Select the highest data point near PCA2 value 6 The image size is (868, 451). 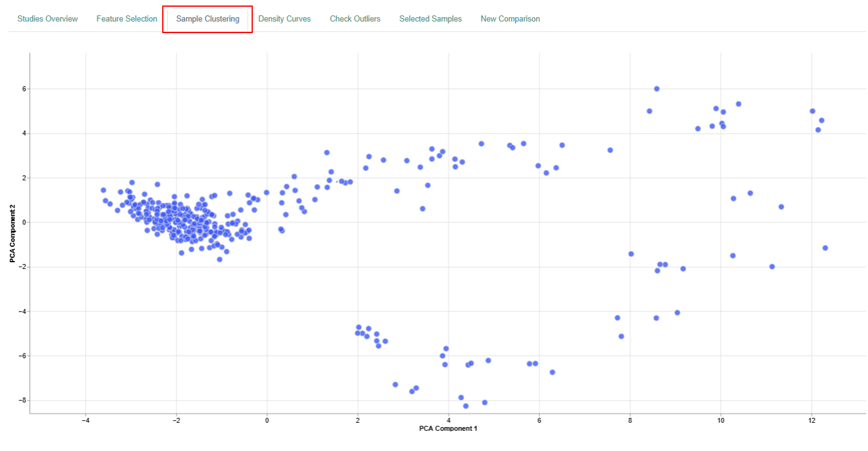(x=657, y=88)
